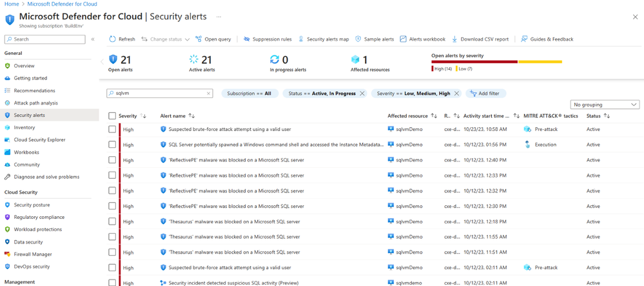The height and width of the screenshot is (286, 644).
Task: Click the Home breadcrumb link
Action: (11, 4)
